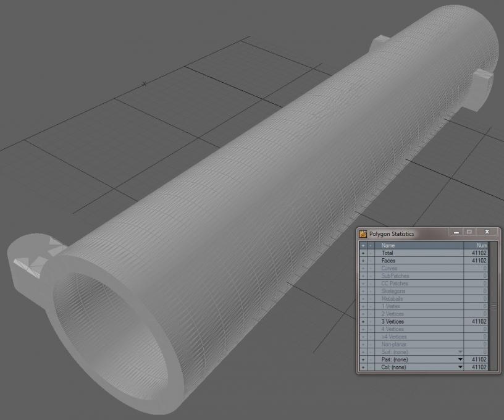Click the Polygon Statistics title bar icon
This screenshot has height=420, width=504.
click(x=363, y=234)
